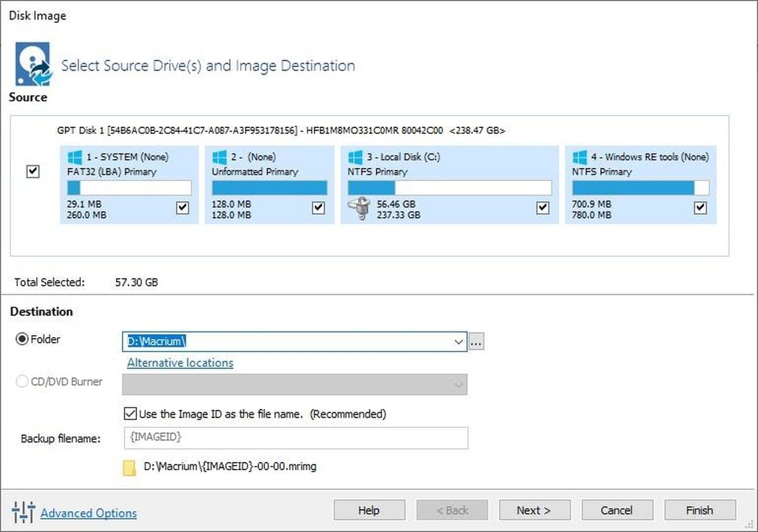Toggle Use the Image ID as file name
Image resolution: width=758 pixels, height=532 pixels.
pyautogui.click(x=130, y=414)
